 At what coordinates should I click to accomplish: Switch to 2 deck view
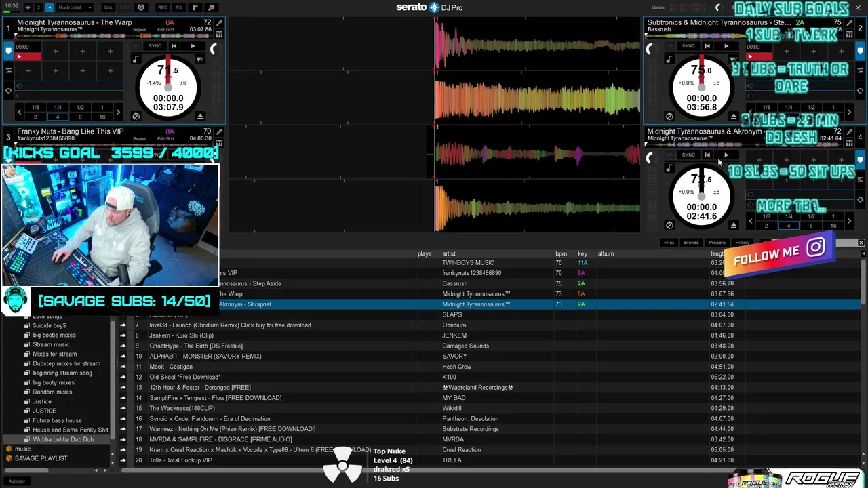[x=39, y=7]
